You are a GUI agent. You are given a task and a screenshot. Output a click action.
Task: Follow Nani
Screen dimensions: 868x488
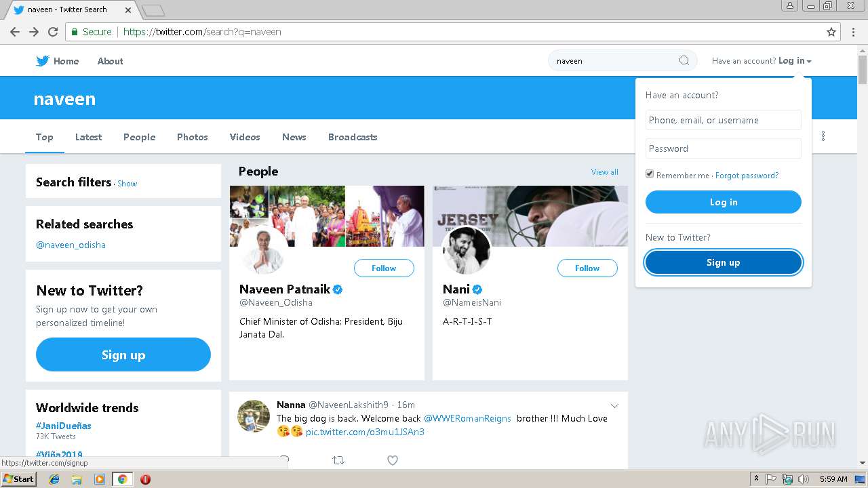[587, 268]
